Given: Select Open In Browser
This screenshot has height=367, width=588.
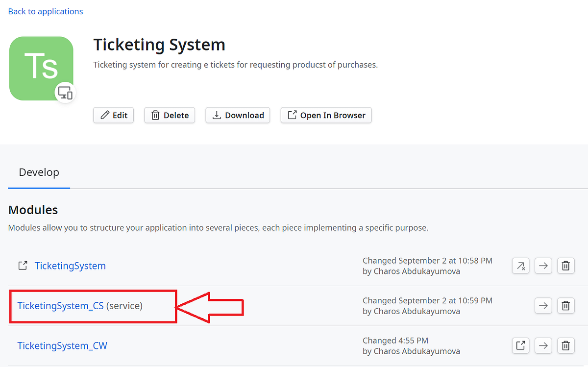Looking at the screenshot, I should pos(326,115).
